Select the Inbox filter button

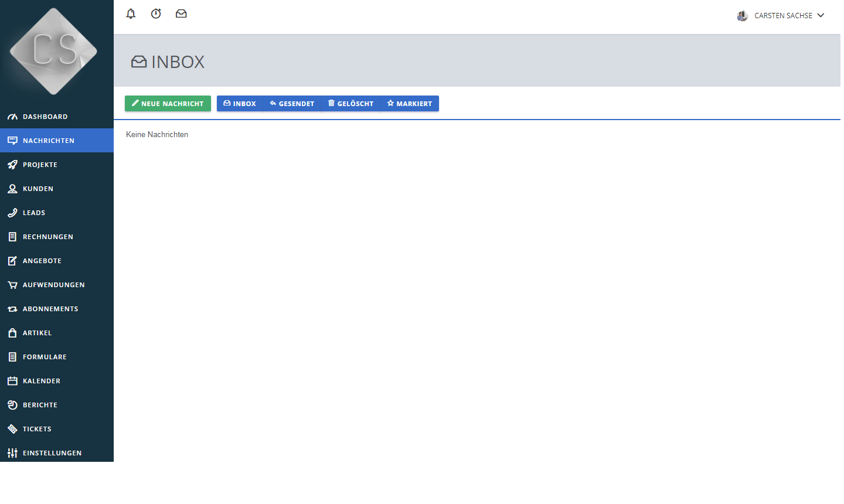[240, 104]
